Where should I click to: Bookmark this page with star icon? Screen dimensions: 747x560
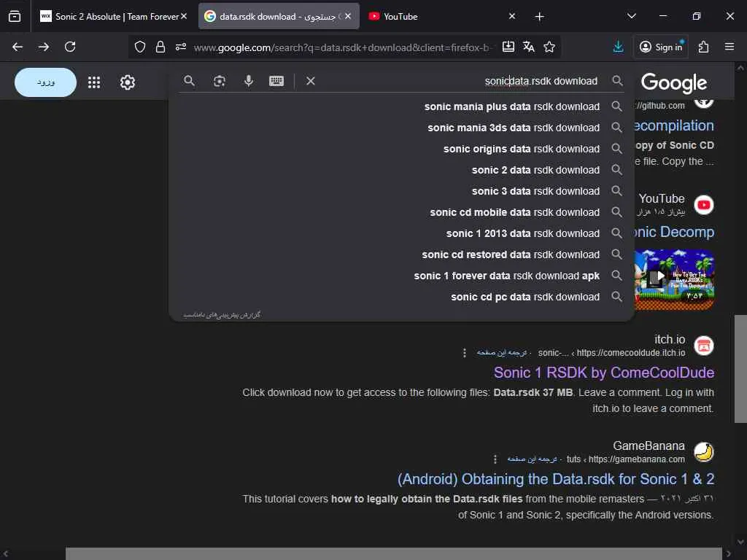coord(549,47)
